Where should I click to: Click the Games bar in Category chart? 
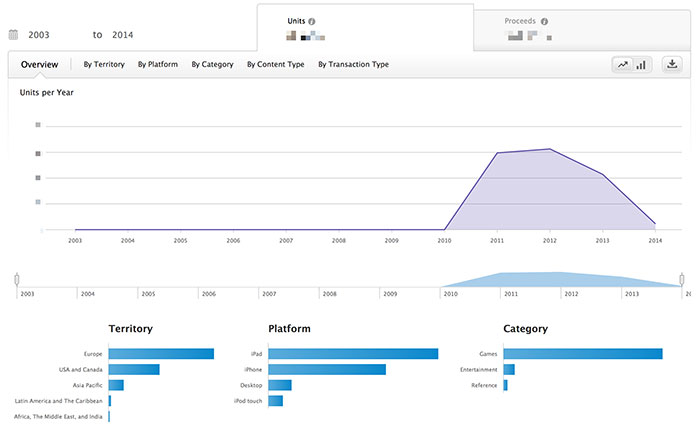pyautogui.click(x=583, y=354)
